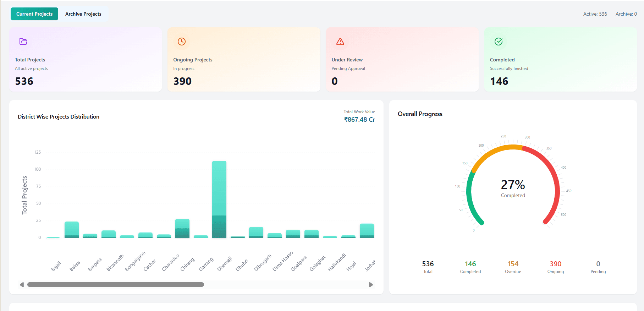Click the 0 Pending statistic
644x311 pixels.
[x=598, y=267]
